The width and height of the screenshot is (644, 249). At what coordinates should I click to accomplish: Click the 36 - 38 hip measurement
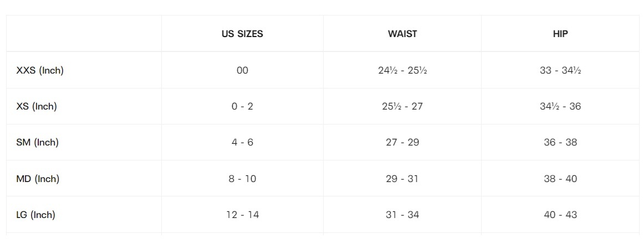tap(560, 142)
